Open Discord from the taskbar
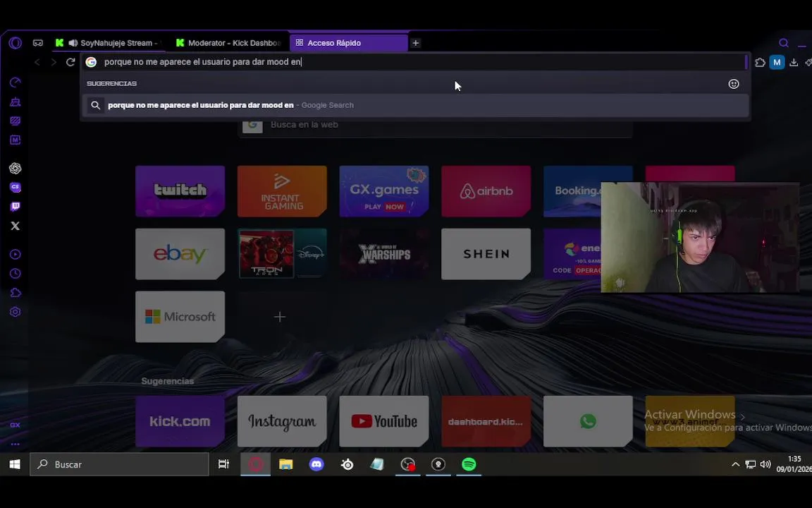This screenshot has width=812, height=508. point(316,464)
